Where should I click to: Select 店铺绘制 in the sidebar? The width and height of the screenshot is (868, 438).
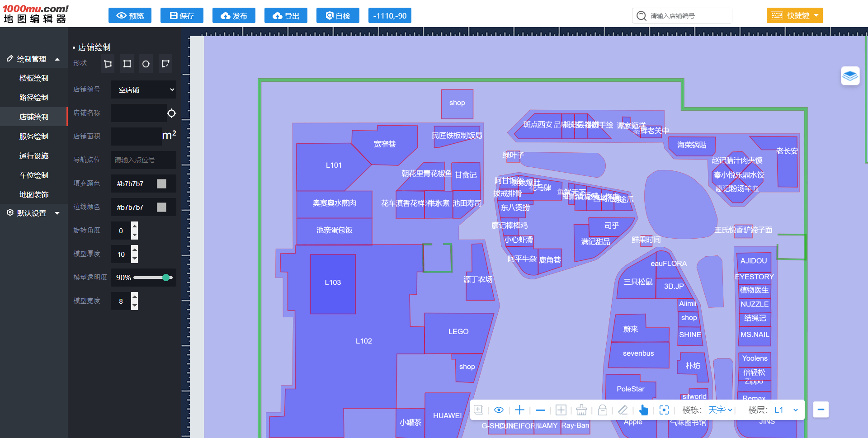33,117
